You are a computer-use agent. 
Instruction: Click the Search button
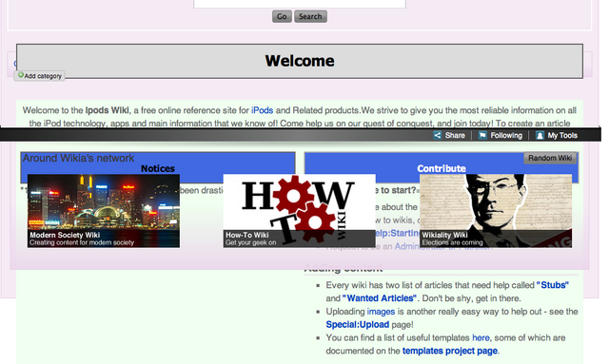310,16
